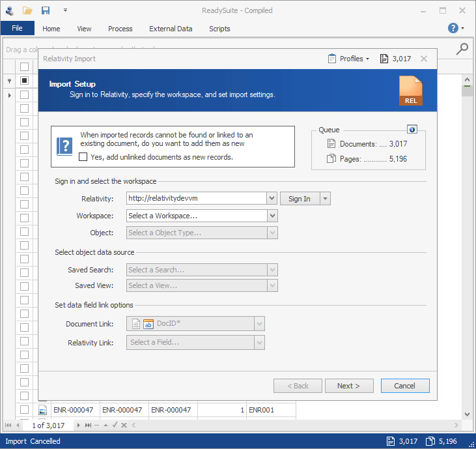
Task: Open file using the folder icon
Action: pos(27,10)
